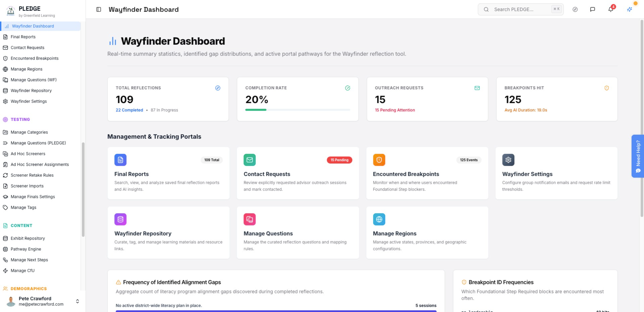The height and width of the screenshot is (312, 644).
Task: Open Manage CfU in sidebar
Action: coord(41,270)
